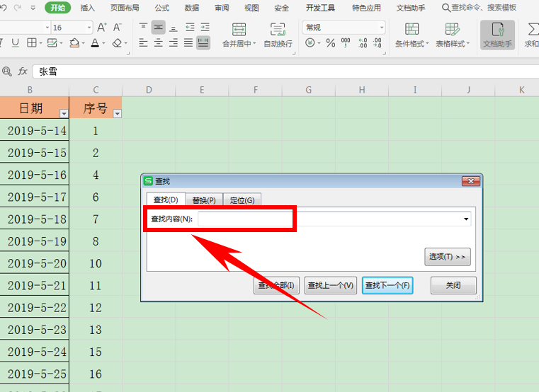Click the zoom magnifier beside formula bar

[7, 71]
